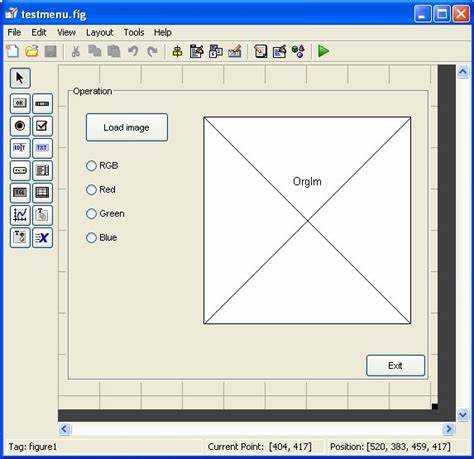Click the Exit button

(395, 365)
